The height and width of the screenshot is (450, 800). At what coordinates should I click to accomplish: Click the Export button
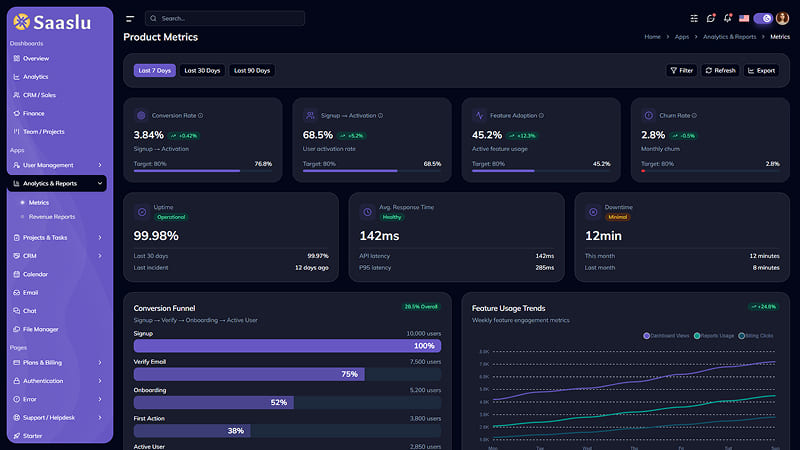point(761,70)
